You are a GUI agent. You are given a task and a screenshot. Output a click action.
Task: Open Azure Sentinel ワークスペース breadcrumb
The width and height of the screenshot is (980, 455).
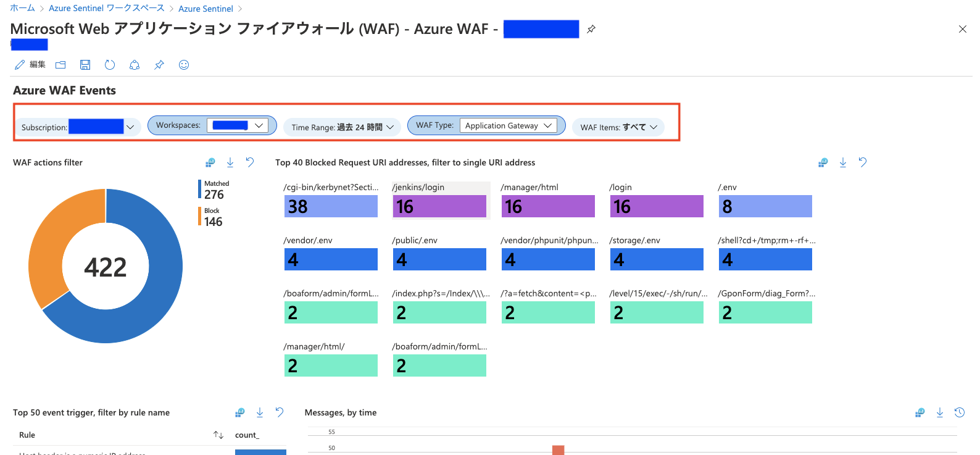pyautogui.click(x=107, y=8)
